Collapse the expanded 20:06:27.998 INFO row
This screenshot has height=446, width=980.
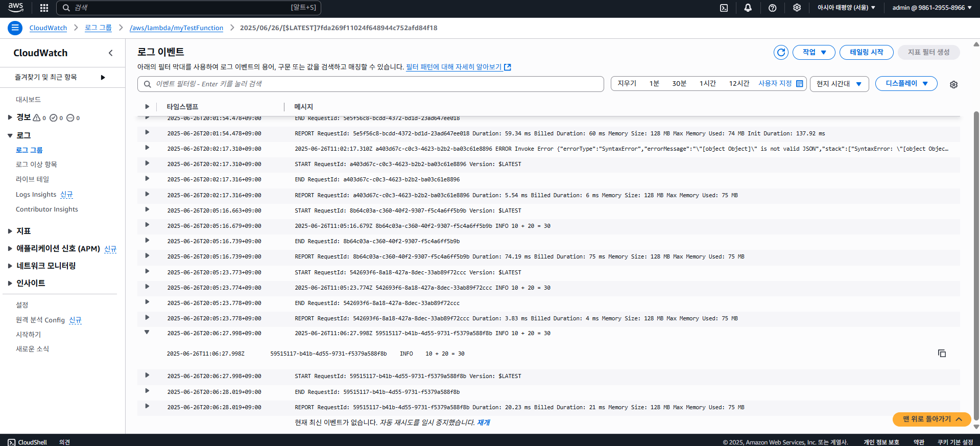[147, 333]
